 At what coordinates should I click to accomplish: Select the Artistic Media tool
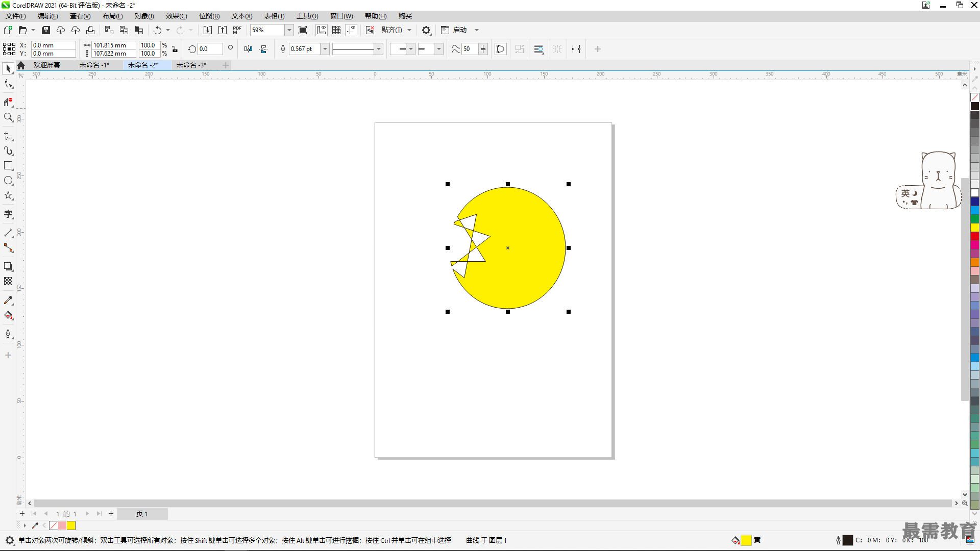pyautogui.click(x=8, y=151)
